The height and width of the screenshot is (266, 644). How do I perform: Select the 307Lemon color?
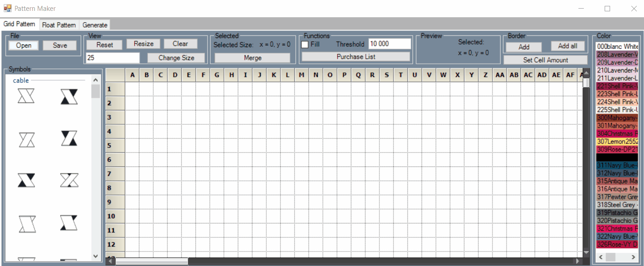[x=617, y=141]
